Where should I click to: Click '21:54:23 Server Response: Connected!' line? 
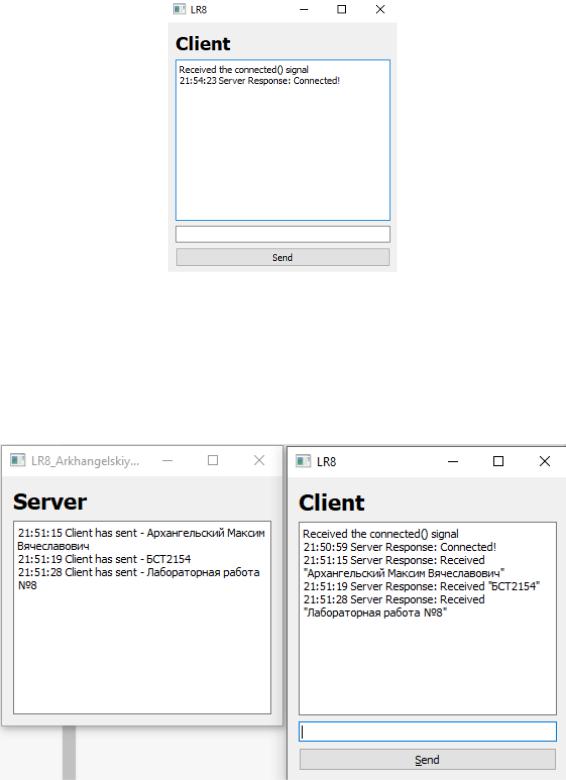(x=260, y=81)
